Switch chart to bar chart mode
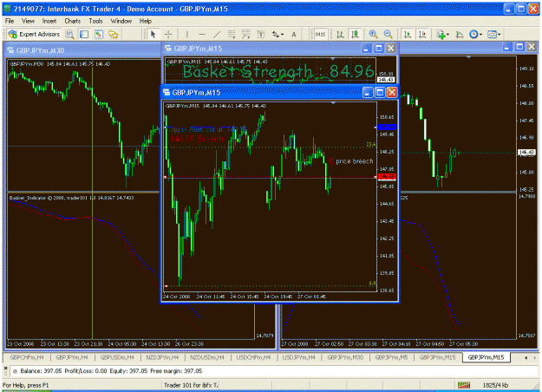The image size is (542, 392). (340, 34)
